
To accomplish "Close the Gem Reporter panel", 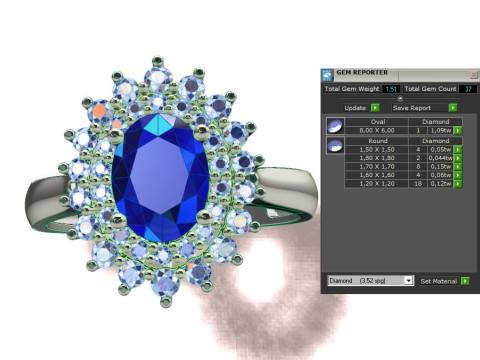I will click(x=474, y=75).
